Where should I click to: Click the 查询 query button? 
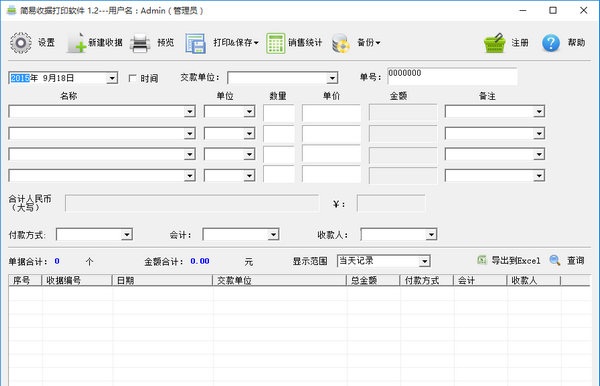[x=576, y=261]
